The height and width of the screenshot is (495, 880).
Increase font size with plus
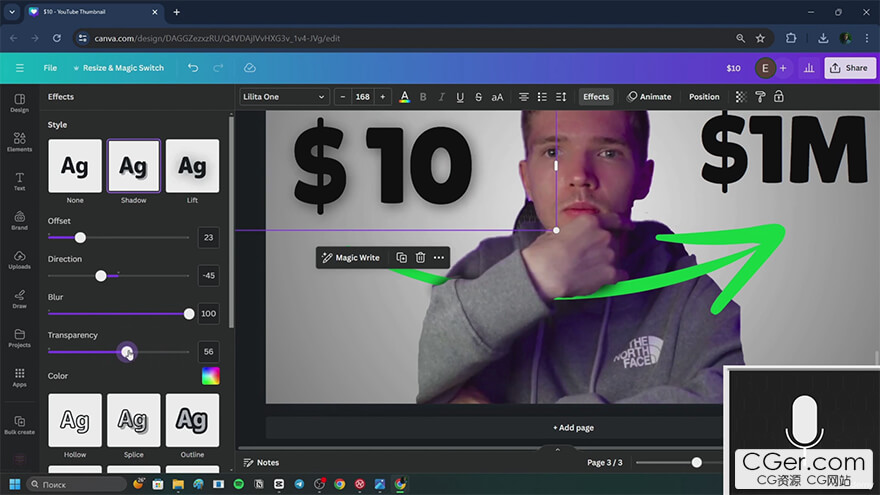click(x=383, y=97)
